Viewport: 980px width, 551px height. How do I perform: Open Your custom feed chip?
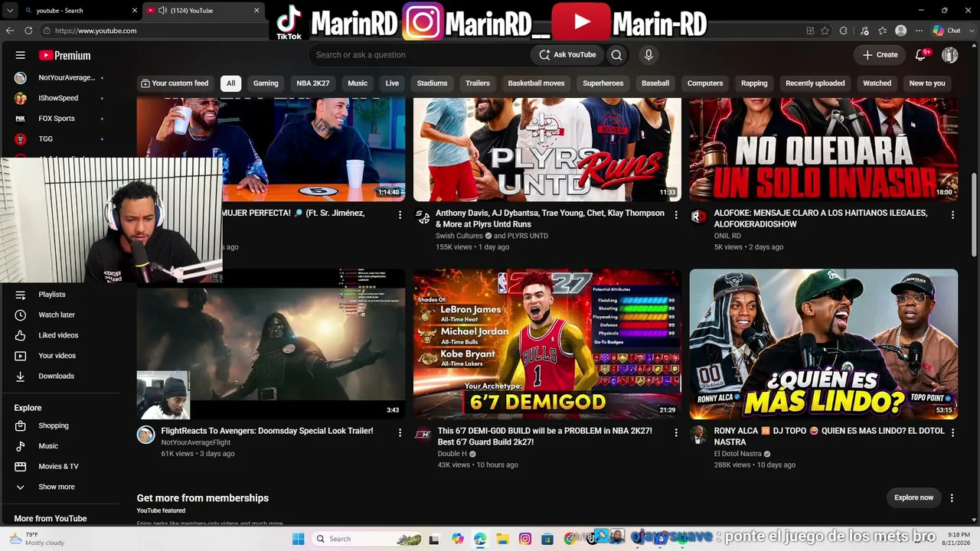175,83
